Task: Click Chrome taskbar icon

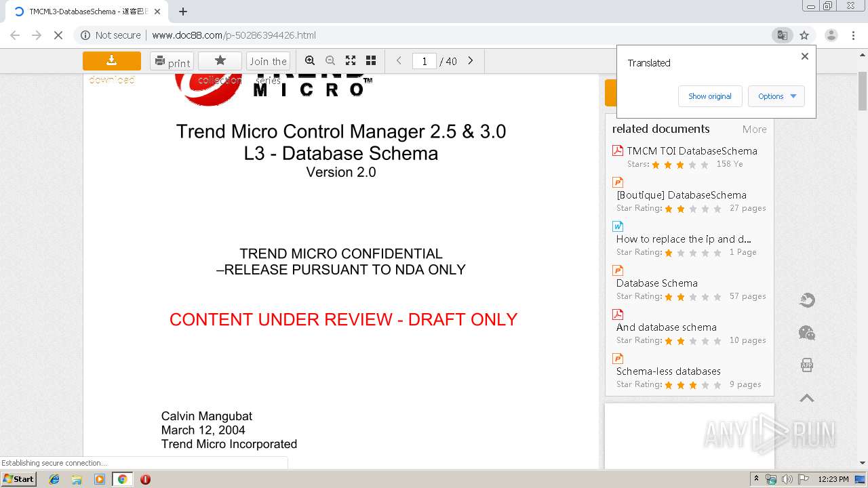Action: [122, 479]
